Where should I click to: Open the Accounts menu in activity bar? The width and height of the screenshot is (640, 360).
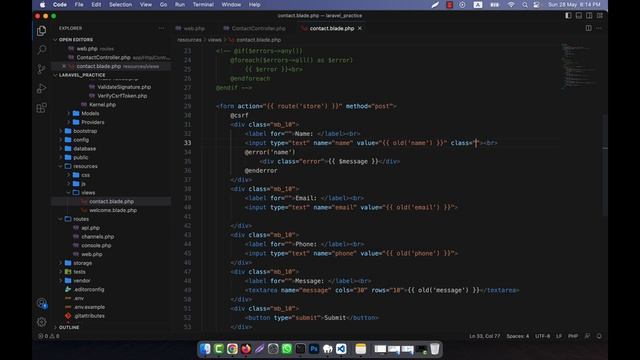41,303
